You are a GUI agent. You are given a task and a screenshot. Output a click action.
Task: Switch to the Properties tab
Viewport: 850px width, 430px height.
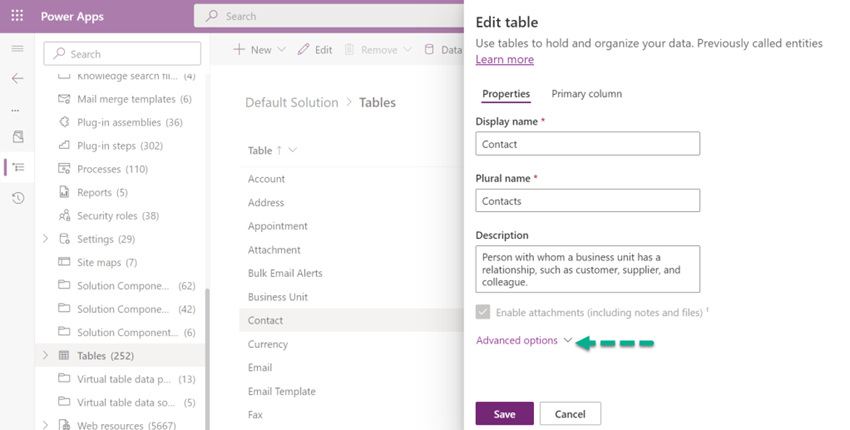click(x=506, y=94)
